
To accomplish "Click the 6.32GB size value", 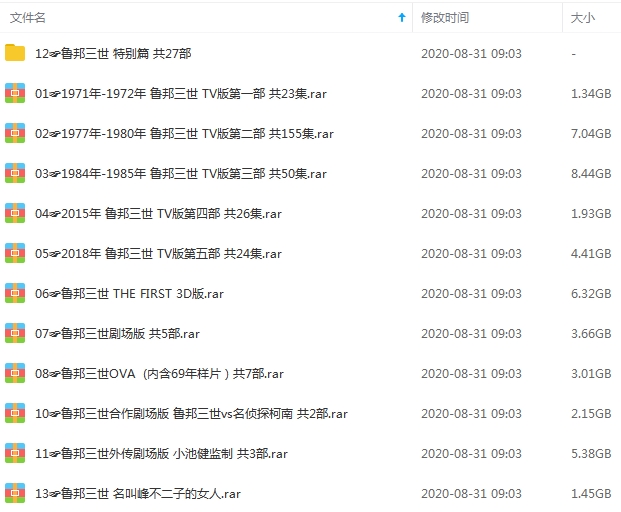I will (591, 293).
